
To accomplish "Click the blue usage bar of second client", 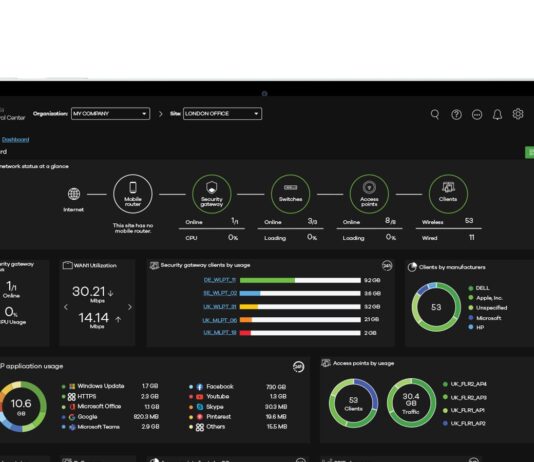I will click(250, 293).
